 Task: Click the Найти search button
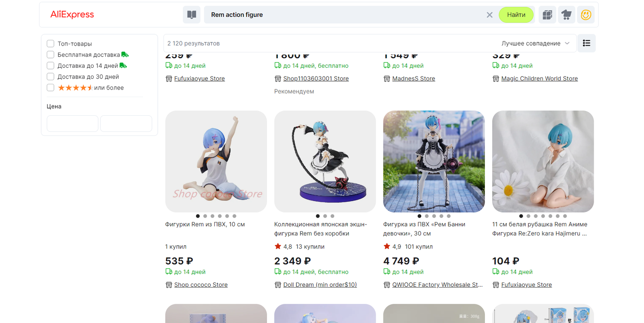516,15
